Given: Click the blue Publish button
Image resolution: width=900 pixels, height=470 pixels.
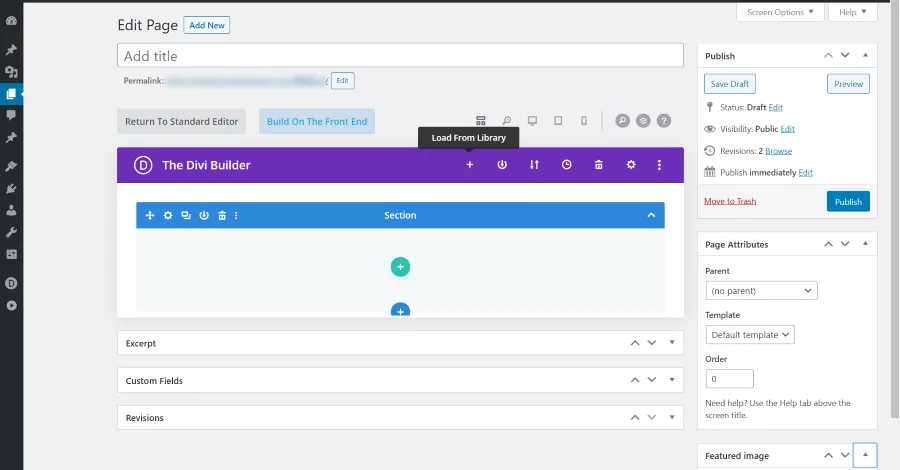Looking at the screenshot, I should tap(848, 201).
